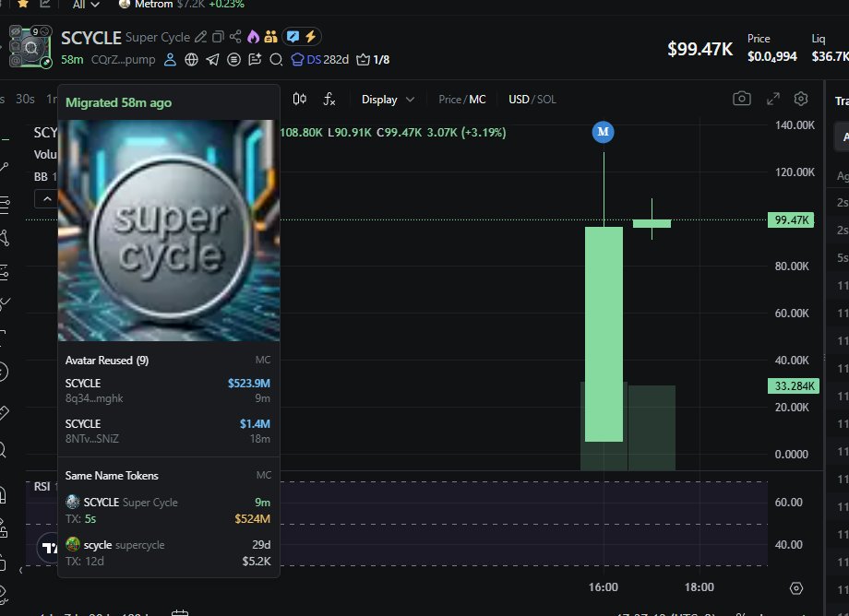Open chart settings gear in the toolbar
This screenshot has width=849, height=616.
pos(801,100)
